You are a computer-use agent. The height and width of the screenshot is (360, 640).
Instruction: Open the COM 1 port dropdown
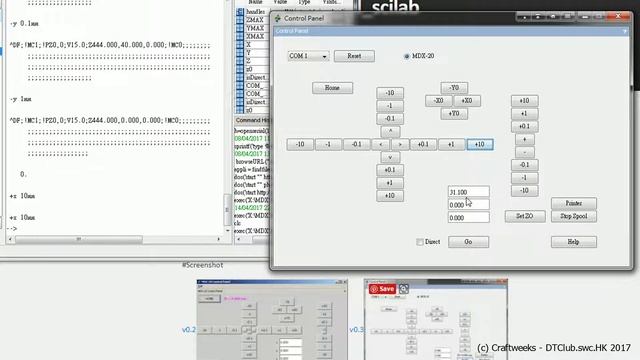coord(308,56)
